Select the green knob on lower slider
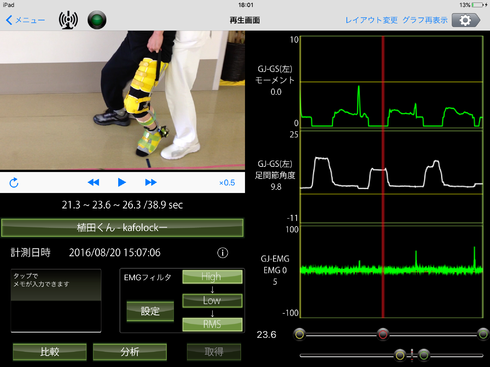 tap(424, 355)
